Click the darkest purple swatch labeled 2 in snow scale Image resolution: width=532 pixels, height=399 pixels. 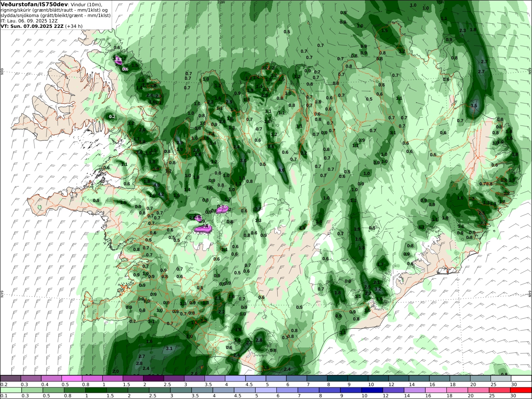click(x=153, y=378)
